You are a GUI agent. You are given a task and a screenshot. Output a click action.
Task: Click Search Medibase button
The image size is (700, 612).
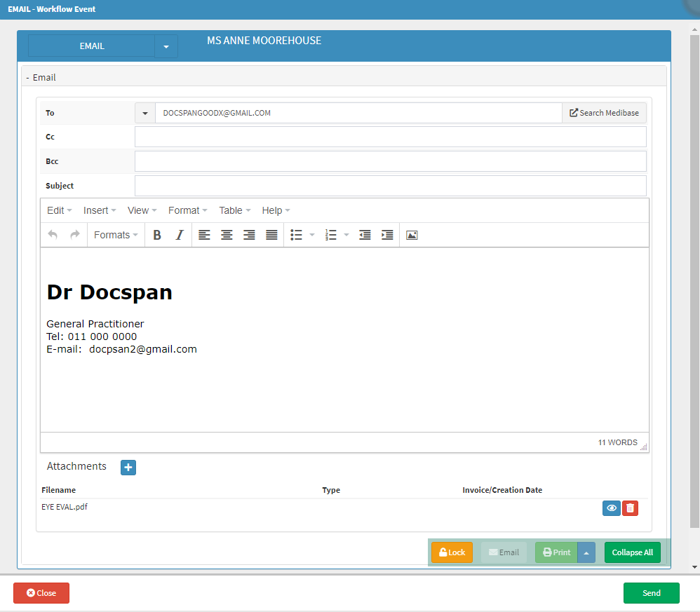pyautogui.click(x=604, y=113)
